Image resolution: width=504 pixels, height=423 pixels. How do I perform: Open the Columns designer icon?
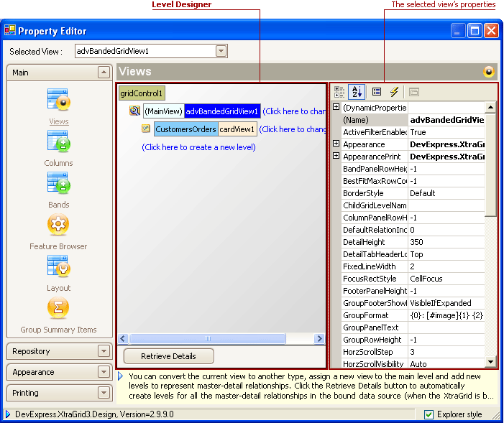tap(58, 141)
